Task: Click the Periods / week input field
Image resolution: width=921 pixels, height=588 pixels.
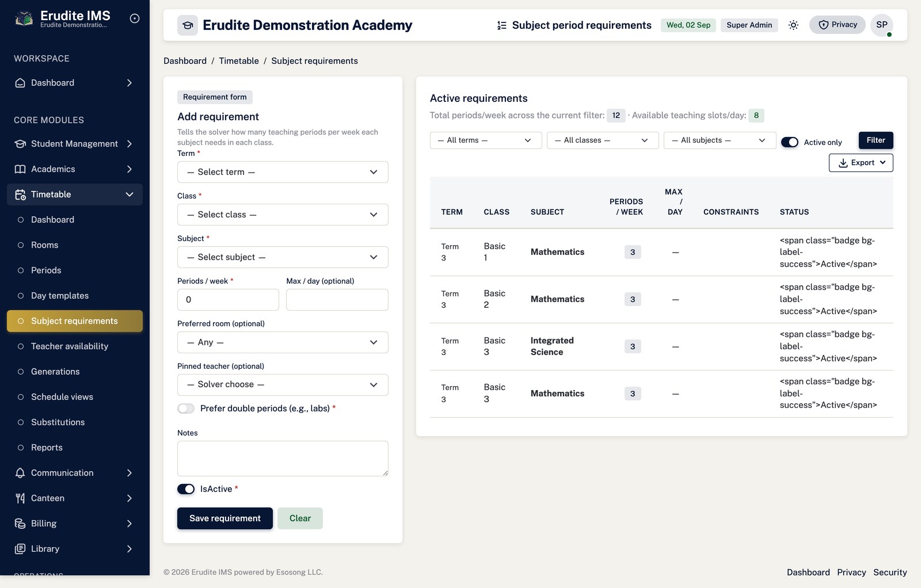Action: coord(228,300)
